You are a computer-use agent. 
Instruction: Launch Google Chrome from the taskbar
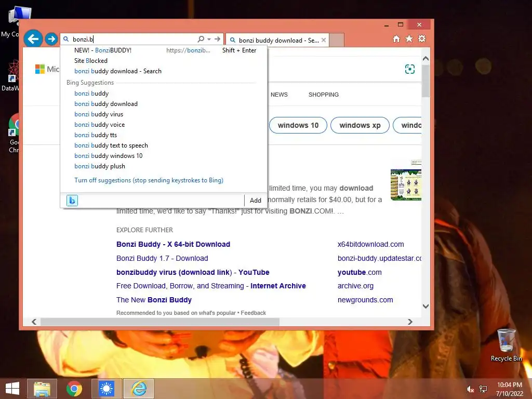coord(74,389)
